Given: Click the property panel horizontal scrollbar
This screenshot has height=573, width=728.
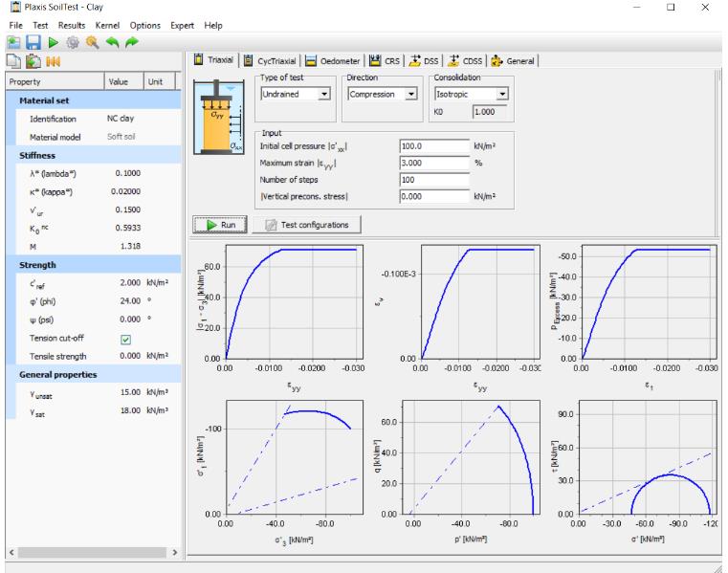Looking at the screenshot, I should tap(91, 552).
